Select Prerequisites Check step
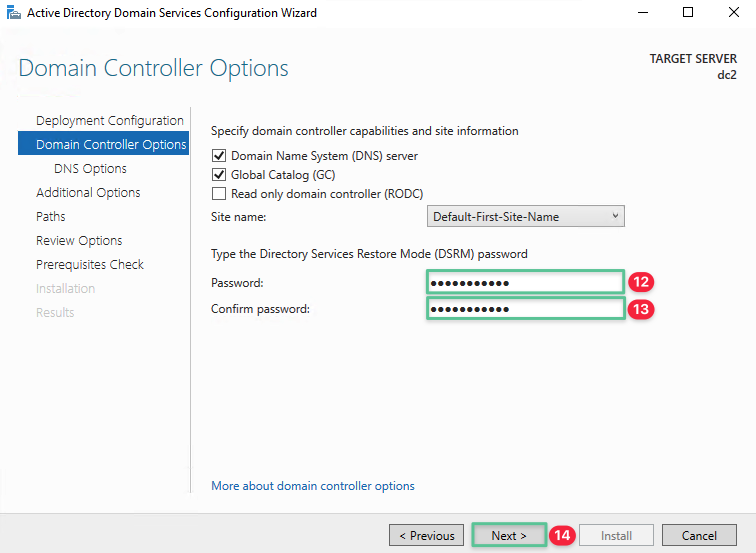Screen dimensions: 756x553 (90, 265)
